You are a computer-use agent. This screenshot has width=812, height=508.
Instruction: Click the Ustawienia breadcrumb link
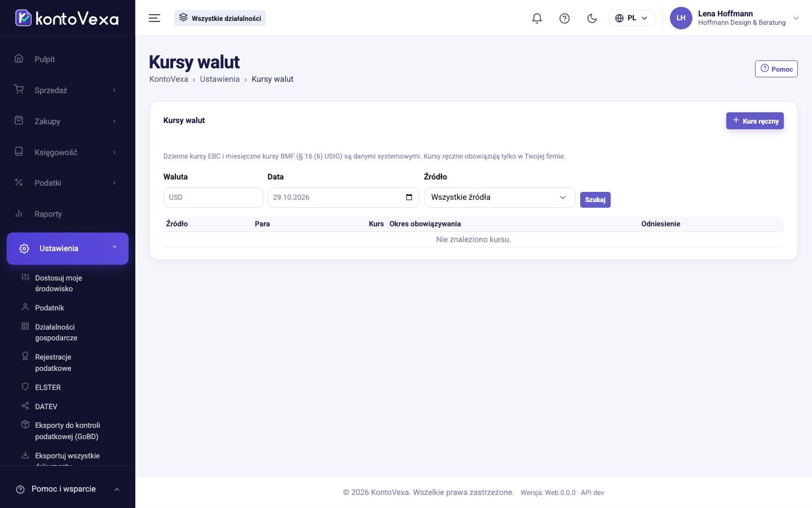pos(219,79)
